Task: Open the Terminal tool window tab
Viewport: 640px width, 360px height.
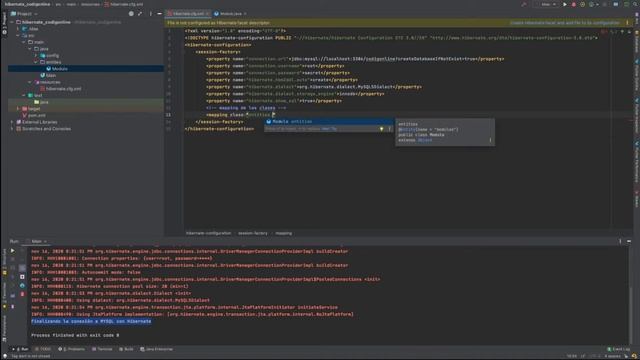Action: pyautogui.click(x=102, y=349)
